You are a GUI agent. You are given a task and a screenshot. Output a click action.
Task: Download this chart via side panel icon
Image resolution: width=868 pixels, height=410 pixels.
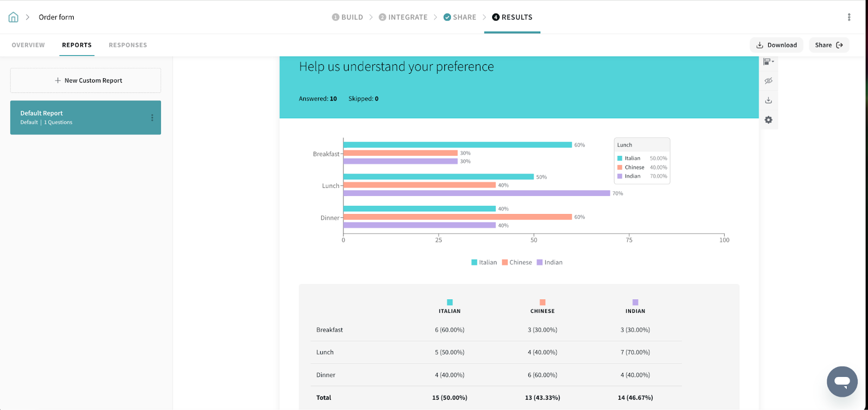tap(768, 100)
